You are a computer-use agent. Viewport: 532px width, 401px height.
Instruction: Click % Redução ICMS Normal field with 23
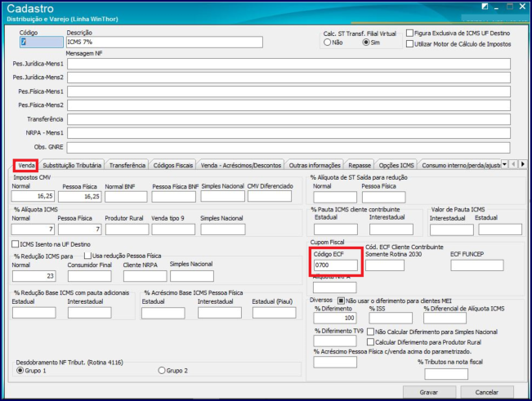(x=34, y=276)
